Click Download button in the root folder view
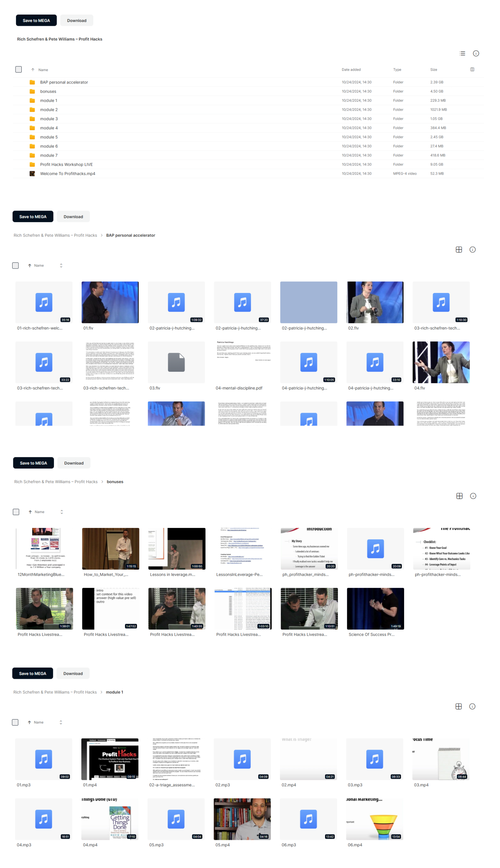 77,20
